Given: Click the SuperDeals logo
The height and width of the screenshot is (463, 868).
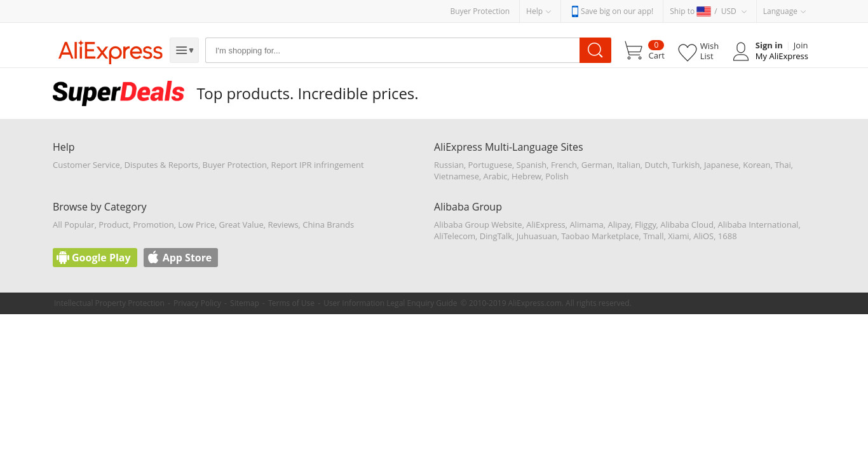Looking at the screenshot, I should [118, 93].
